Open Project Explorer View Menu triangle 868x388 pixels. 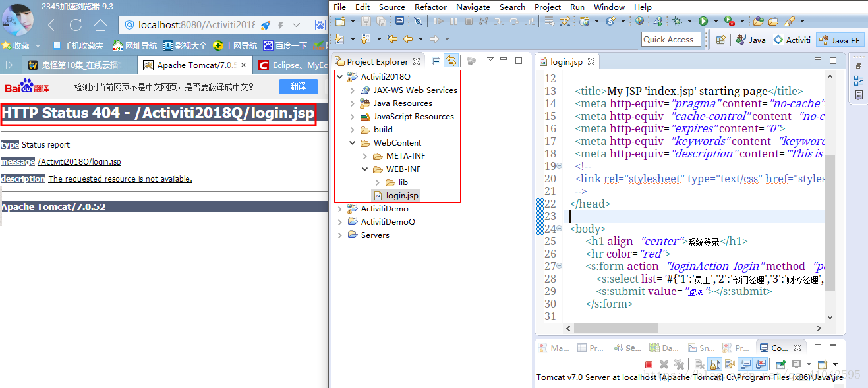coord(490,59)
